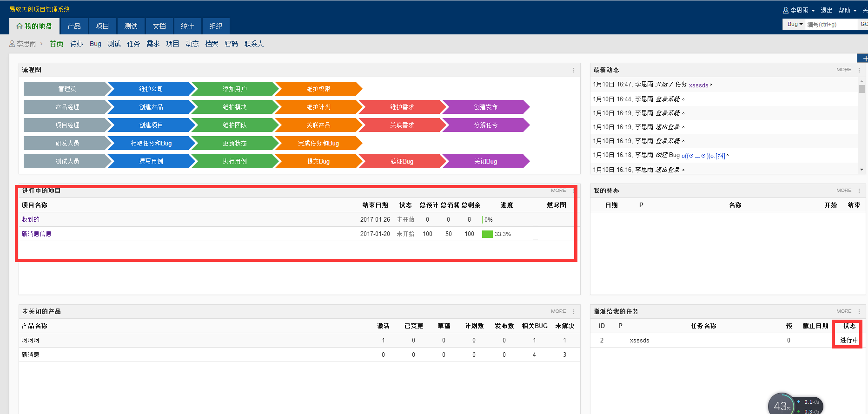Expand the 李思雨 user dropdown in header
Image resolution: width=868 pixels, height=414 pixels.
point(799,10)
